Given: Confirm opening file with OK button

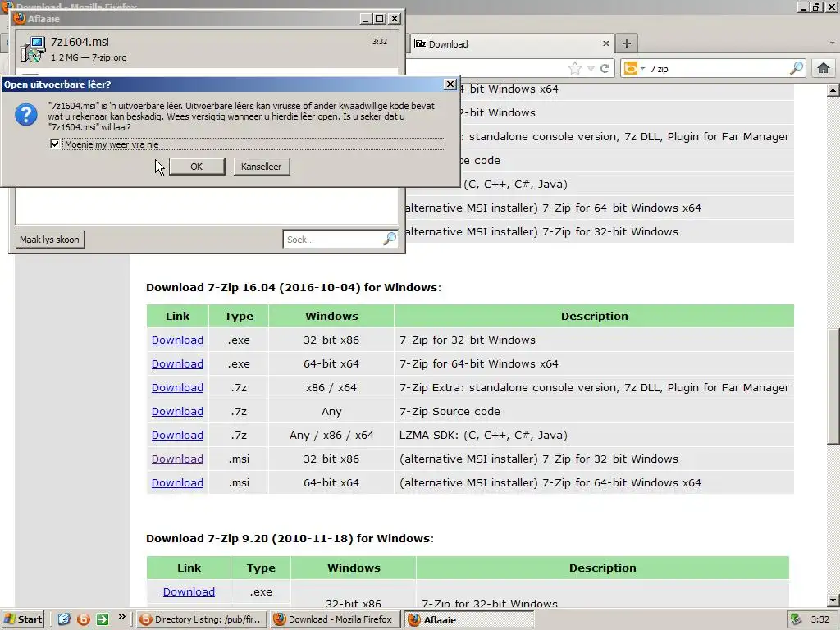Looking at the screenshot, I should (197, 166).
